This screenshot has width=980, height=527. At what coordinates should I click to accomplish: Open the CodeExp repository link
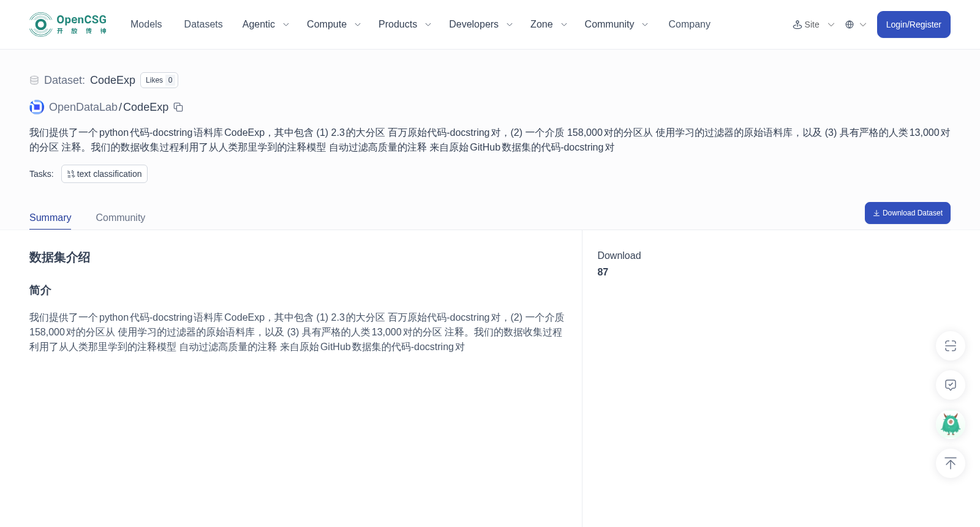(x=146, y=107)
